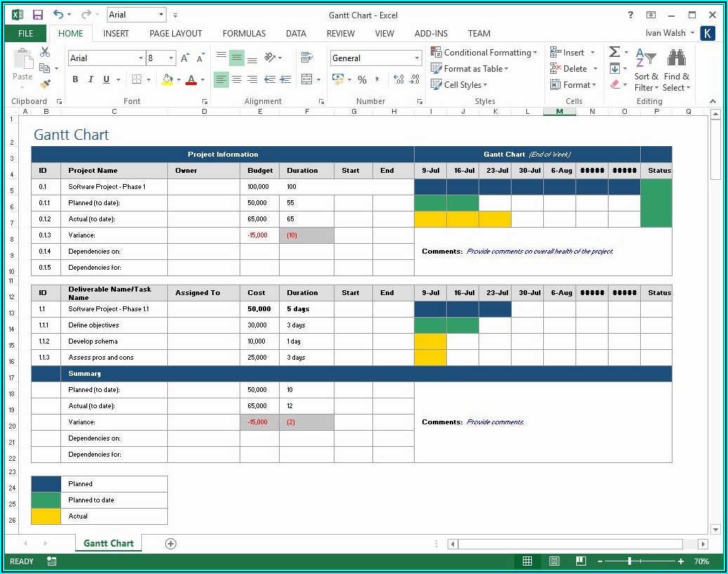Image resolution: width=728 pixels, height=574 pixels.
Task: Click the AutoSum sigma icon
Action: coord(614,52)
